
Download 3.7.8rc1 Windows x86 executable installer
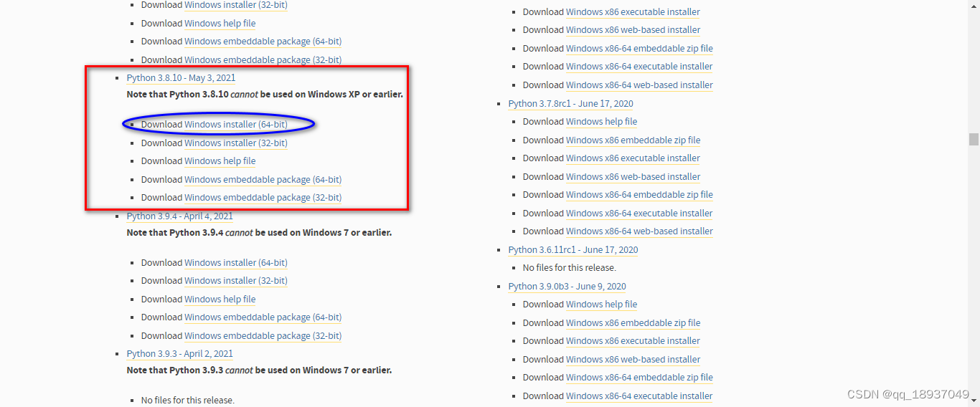(x=633, y=158)
